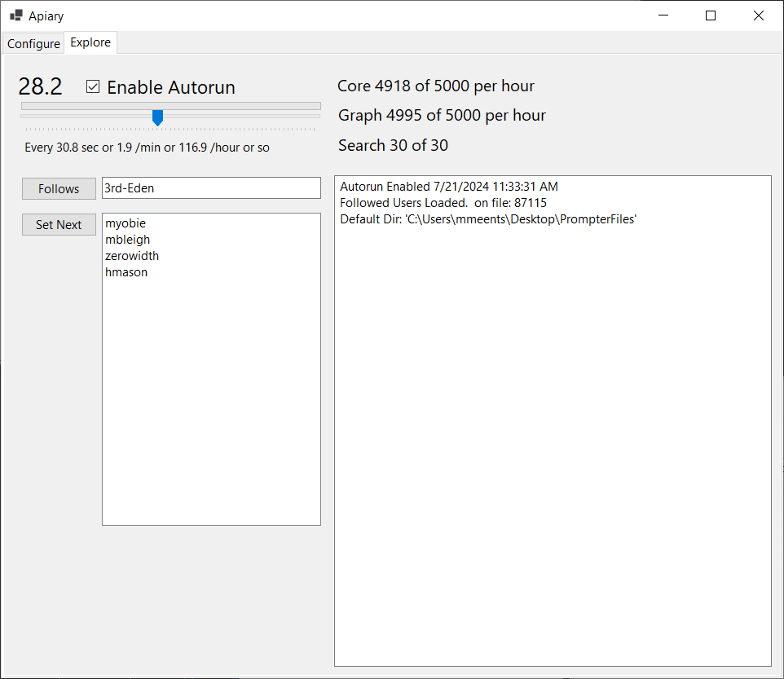
Task: Adjust the autorun interval slider thumb
Action: click(157, 118)
